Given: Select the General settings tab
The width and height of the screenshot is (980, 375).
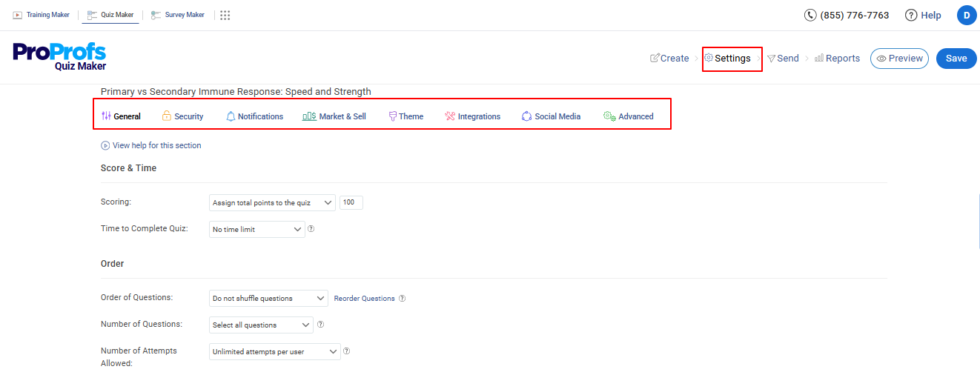Looking at the screenshot, I should pos(121,116).
